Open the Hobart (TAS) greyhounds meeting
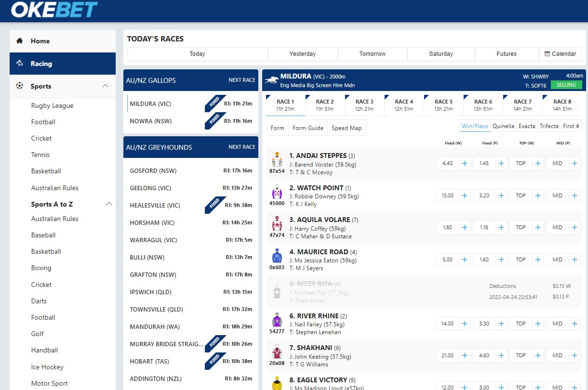This screenshot has width=588, height=390. [191, 361]
